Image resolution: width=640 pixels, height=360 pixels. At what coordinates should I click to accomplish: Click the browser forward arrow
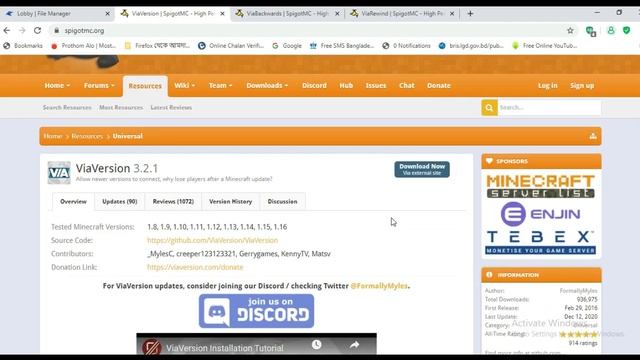(22, 31)
